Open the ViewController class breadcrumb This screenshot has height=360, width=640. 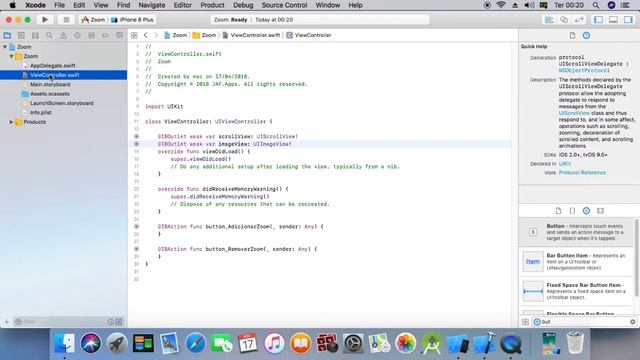(x=309, y=36)
